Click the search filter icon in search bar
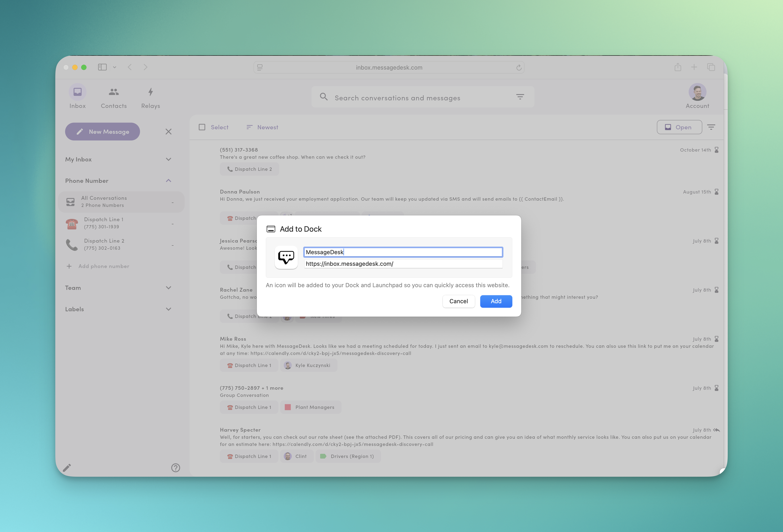Image resolution: width=783 pixels, height=532 pixels. [520, 97]
